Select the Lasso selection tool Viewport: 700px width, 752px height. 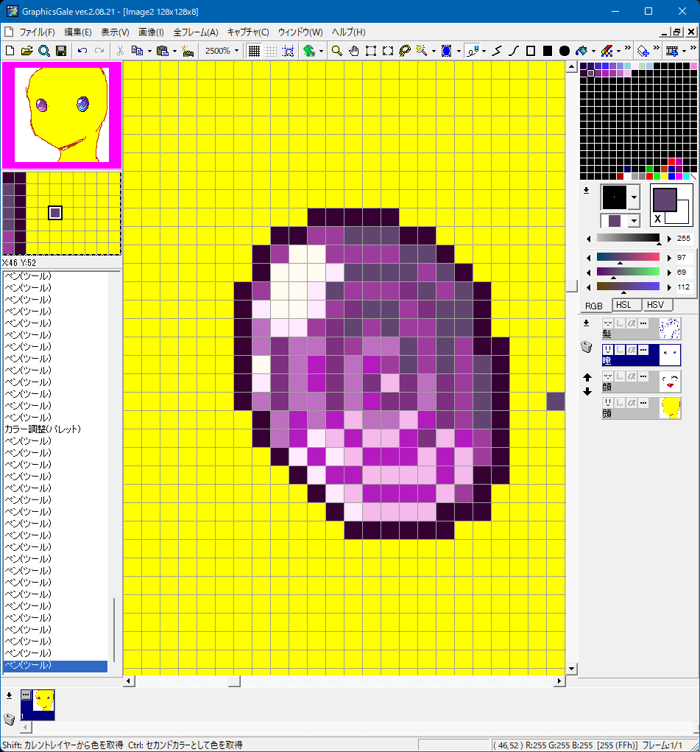tap(405, 51)
